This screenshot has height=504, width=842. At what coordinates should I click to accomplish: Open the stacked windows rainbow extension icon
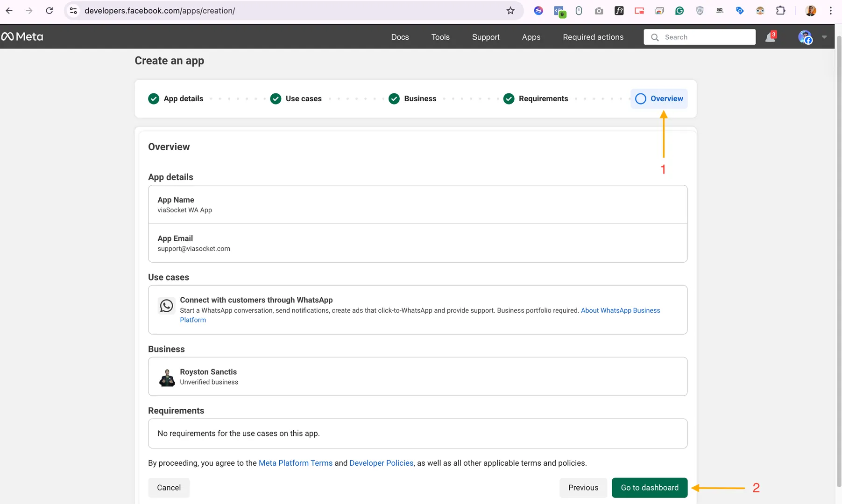659,10
